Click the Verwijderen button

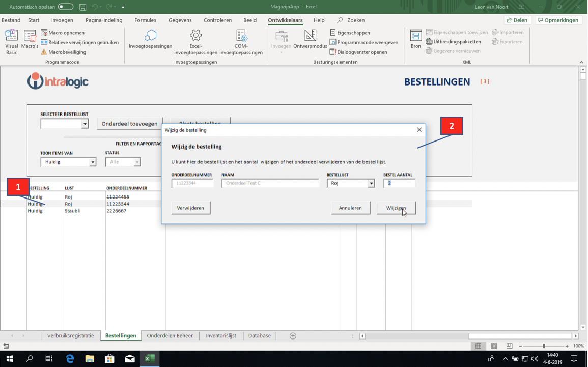[190, 208]
